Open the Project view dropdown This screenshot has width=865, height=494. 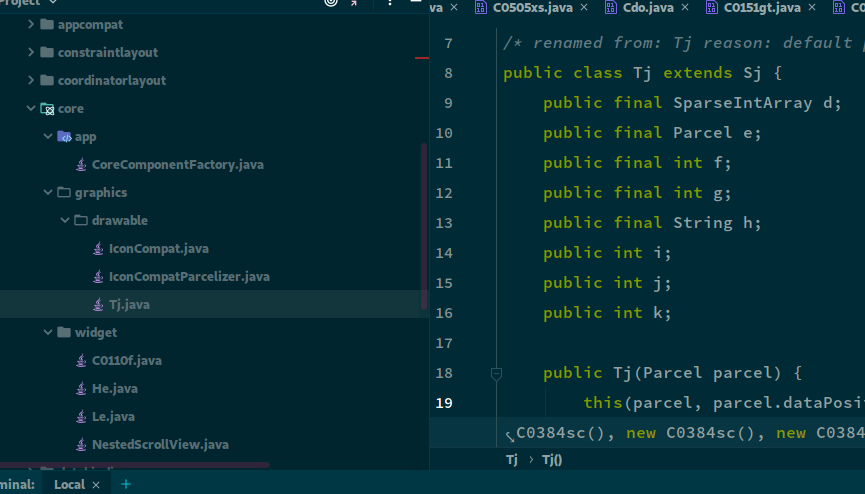tap(29, 2)
